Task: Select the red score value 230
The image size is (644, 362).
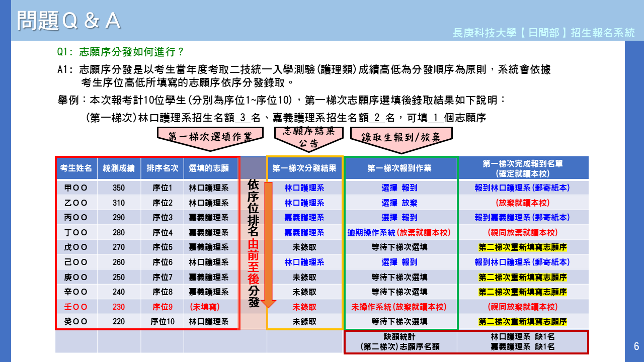Action: [x=119, y=307]
